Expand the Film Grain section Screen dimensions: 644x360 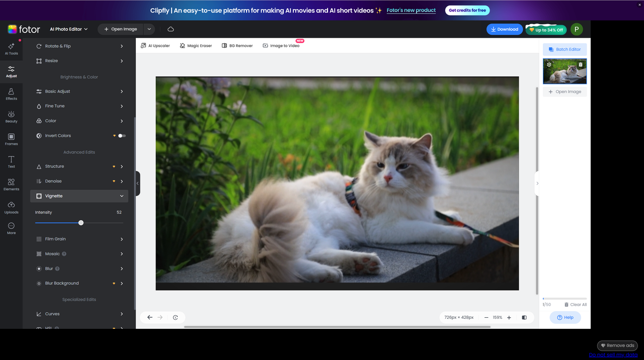coord(79,239)
